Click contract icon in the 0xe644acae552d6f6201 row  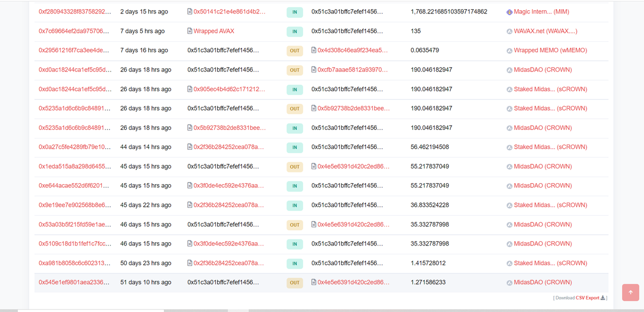coord(190,186)
